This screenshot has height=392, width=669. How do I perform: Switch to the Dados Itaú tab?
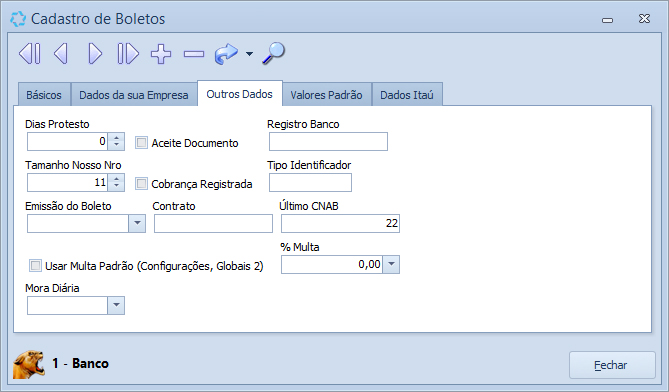407,95
